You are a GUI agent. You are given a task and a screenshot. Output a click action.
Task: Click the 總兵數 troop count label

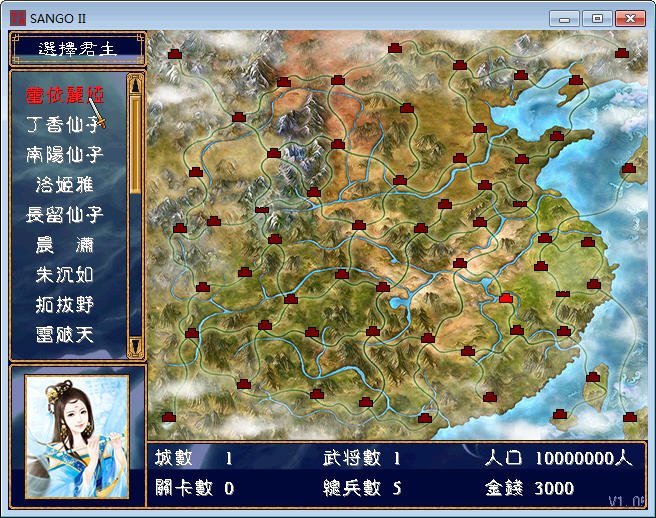point(352,488)
